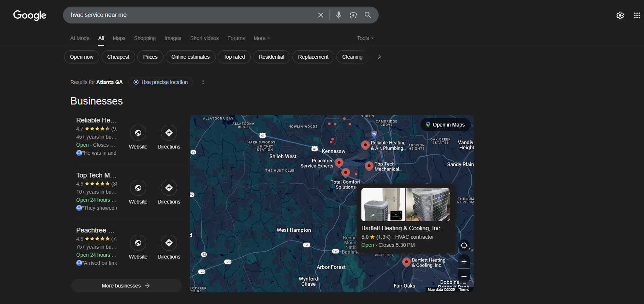This screenshot has height=304, width=644.
Task: Switch to the Maps tab
Action: (119, 38)
